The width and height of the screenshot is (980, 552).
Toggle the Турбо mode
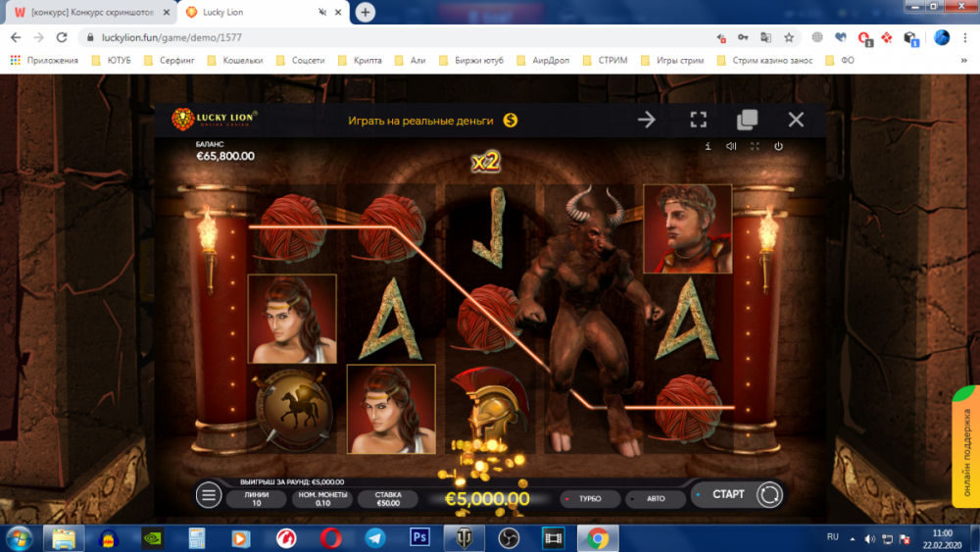coord(589,498)
